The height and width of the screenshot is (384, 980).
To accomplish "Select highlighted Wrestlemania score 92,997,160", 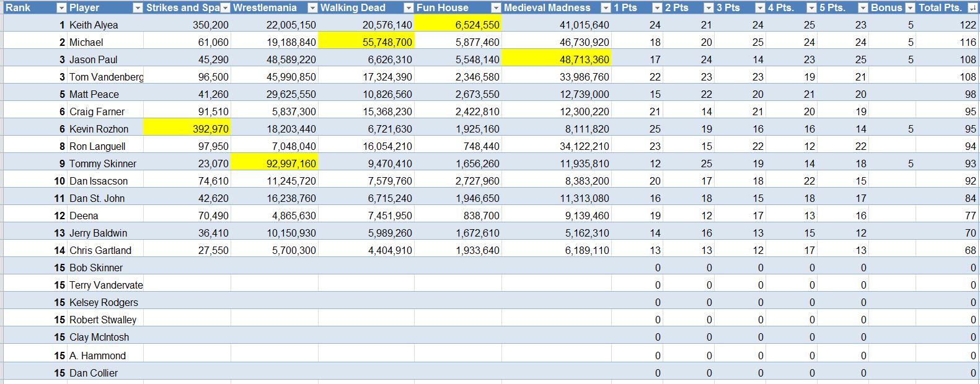I will (x=275, y=164).
